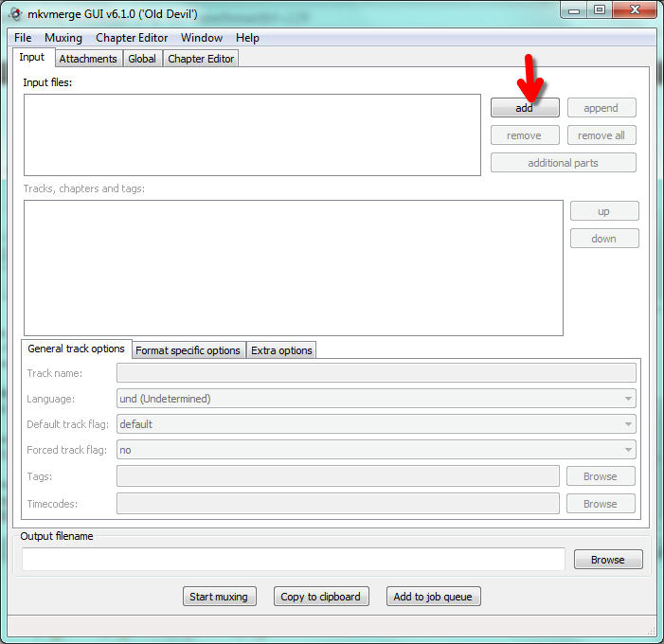The width and height of the screenshot is (664, 644).
Task: Switch to the Global tab
Action: [x=142, y=59]
